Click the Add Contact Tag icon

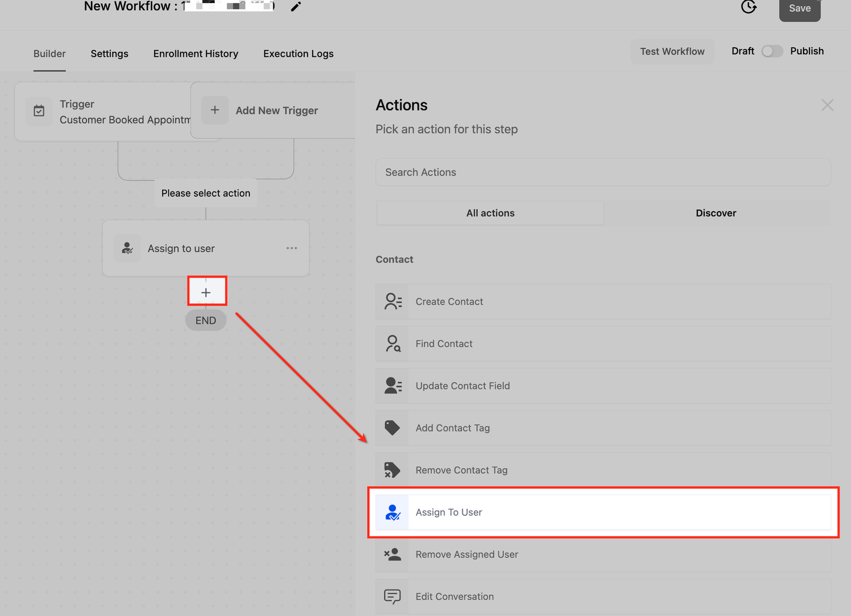click(393, 428)
